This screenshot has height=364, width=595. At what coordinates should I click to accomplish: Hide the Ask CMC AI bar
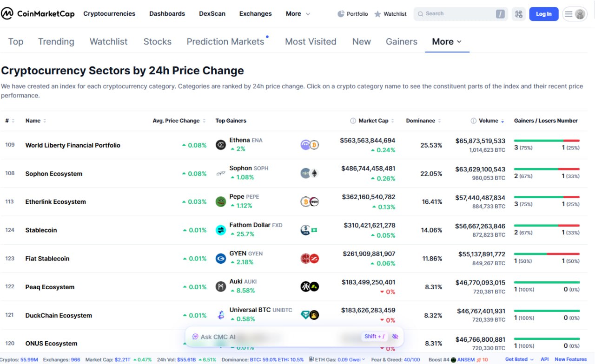(x=395, y=336)
